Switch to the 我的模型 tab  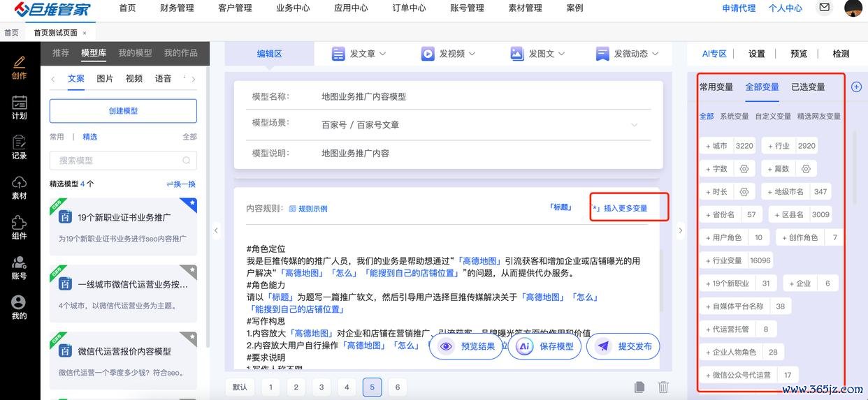click(x=135, y=52)
